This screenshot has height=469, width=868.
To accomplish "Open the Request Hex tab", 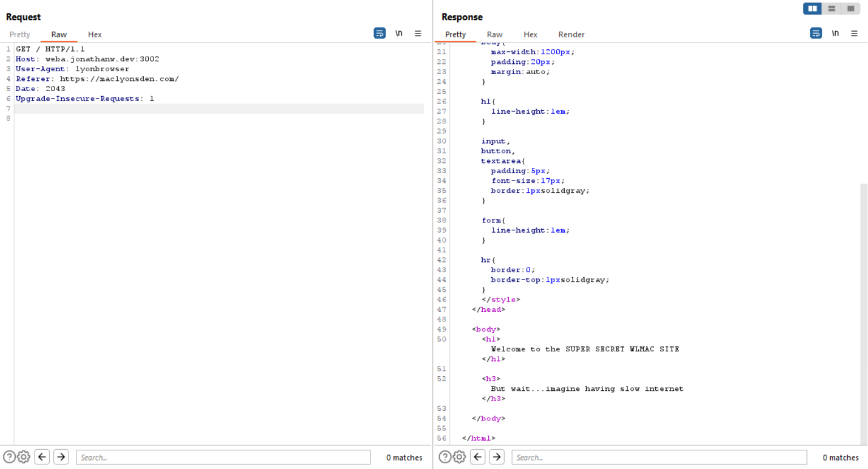I will click(x=94, y=35).
